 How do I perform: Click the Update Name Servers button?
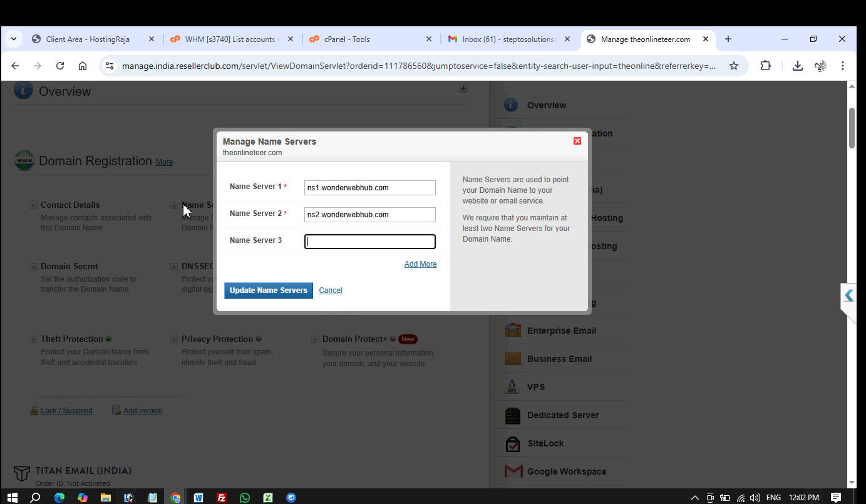click(268, 291)
